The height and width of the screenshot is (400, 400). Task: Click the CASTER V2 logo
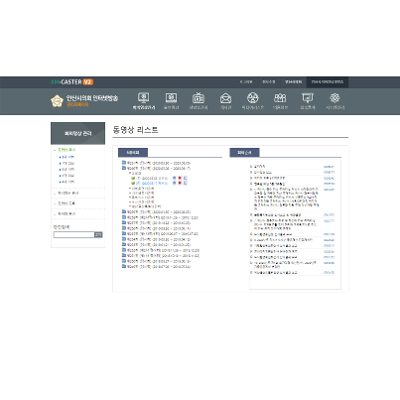[x=72, y=82]
